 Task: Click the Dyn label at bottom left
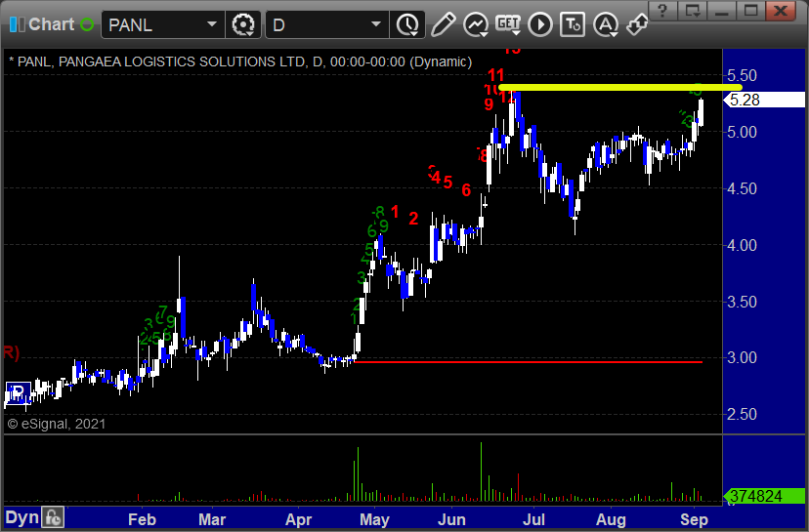click(21, 517)
